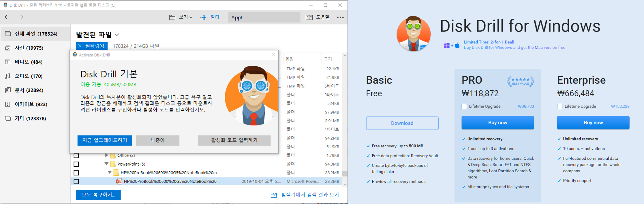Image resolution: width=644 pixels, height=204 pixels.
Task: Open the three-dots more options menu
Action: coord(340,17)
